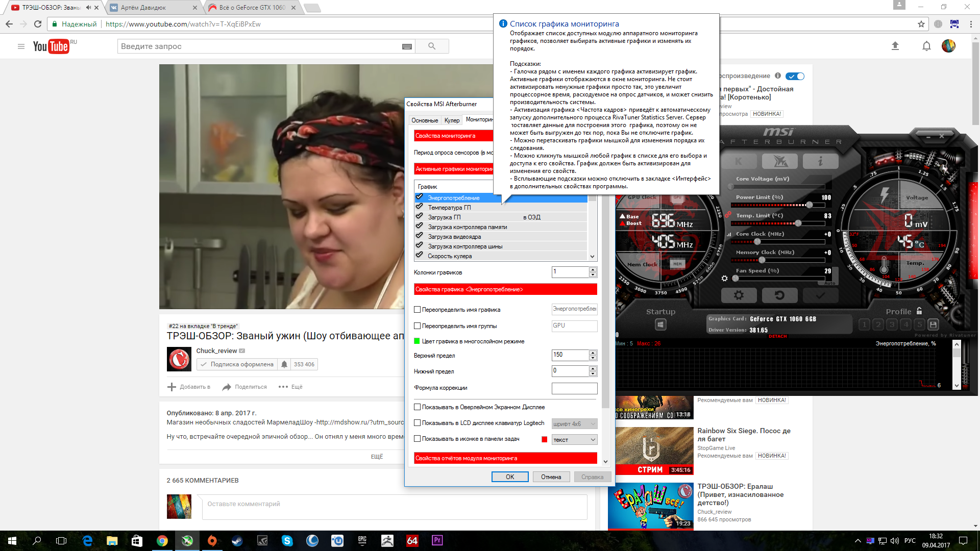Screen dimensions: 980x551
Task: Toggle the YouTube autoplay switch
Action: coord(795,77)
